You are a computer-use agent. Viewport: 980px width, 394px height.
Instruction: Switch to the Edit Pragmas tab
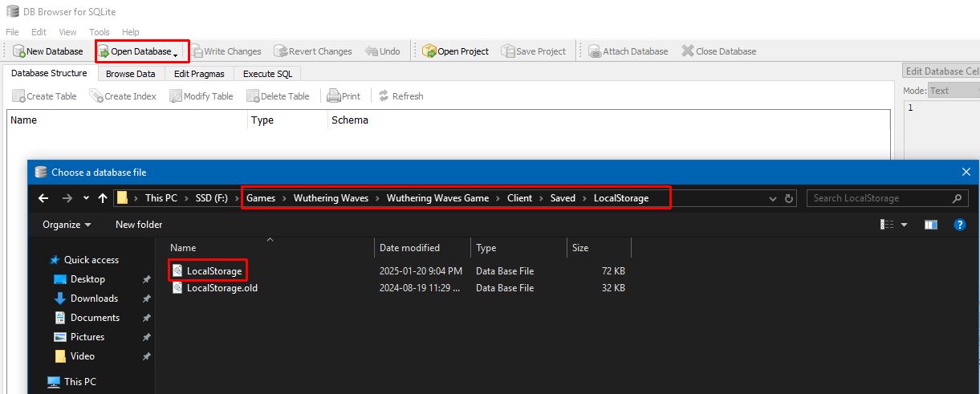tap(199, 74)
